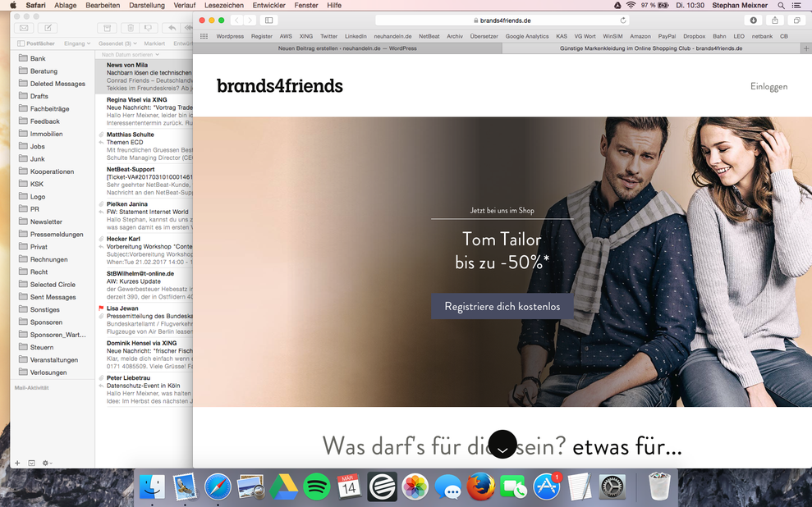Open Spotlight search in the menu bar
The image size is (812, 507).
(x=782, y=5)
